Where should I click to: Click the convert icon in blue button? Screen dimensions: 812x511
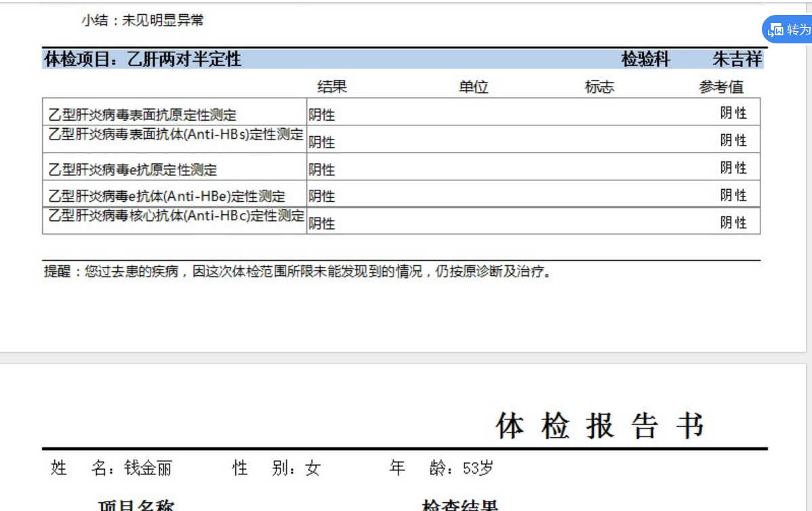[x=775, y=30]
